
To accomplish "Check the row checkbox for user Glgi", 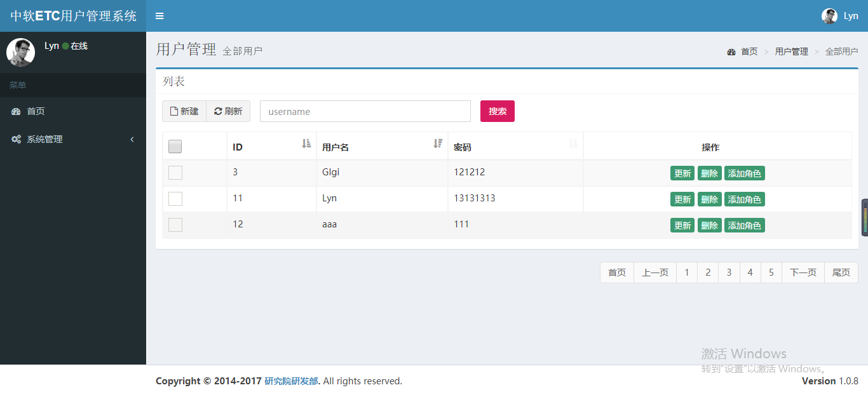I will (x=175, y=172).
